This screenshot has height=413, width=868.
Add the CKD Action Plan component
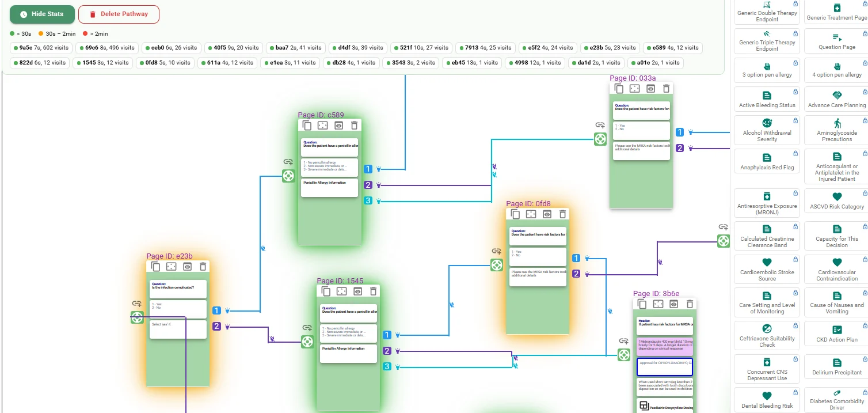pos(837,335)
